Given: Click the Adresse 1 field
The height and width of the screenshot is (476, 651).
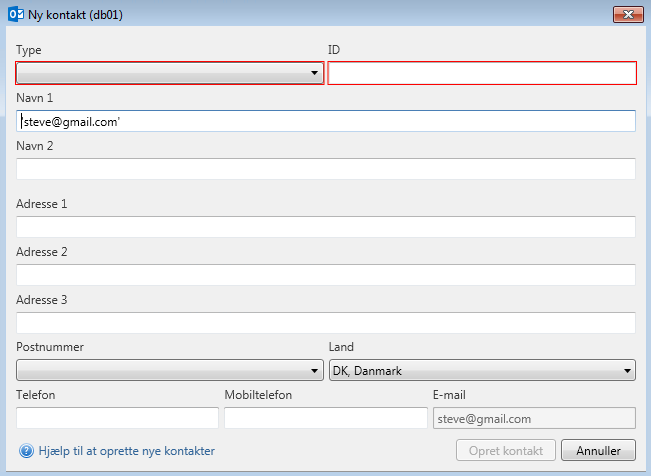Looking at the screenshot, I should pos(326,227).
